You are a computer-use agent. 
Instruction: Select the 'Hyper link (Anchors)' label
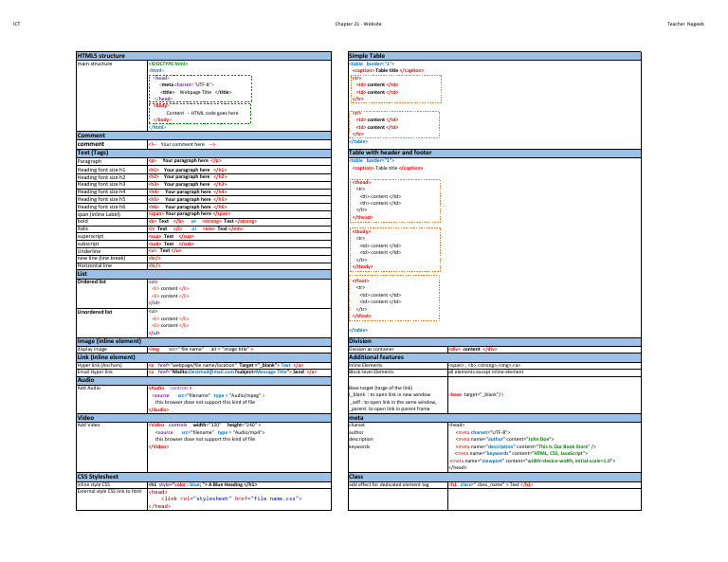coord(101,364)
